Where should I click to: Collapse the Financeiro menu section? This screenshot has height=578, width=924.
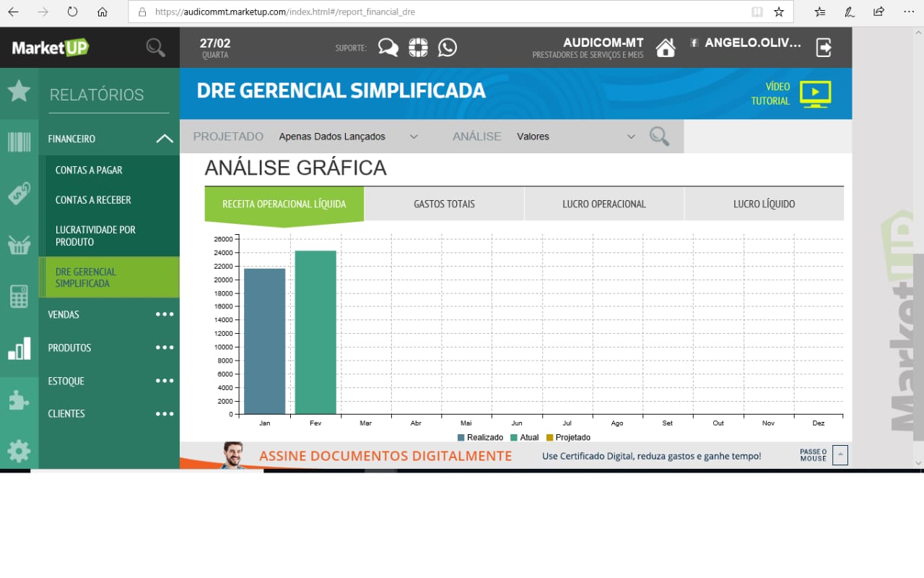coord(165,139)
